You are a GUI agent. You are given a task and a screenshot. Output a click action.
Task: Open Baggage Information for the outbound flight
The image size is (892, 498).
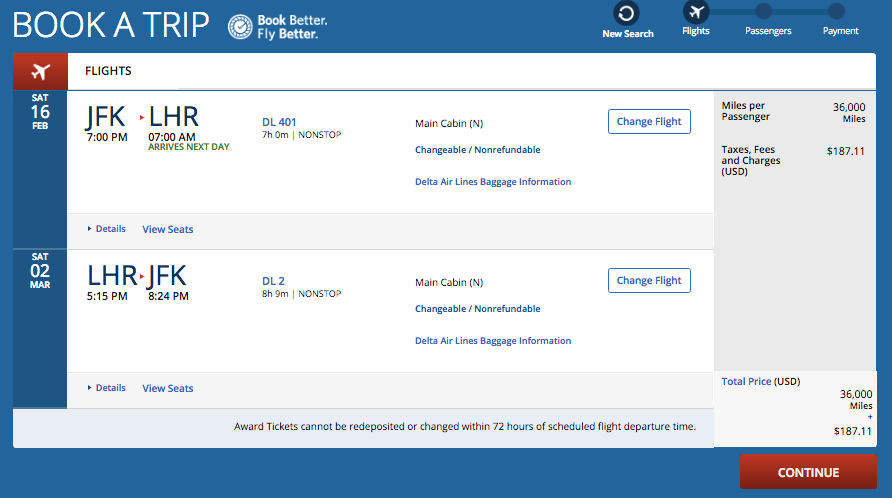(x=493, y=182)
